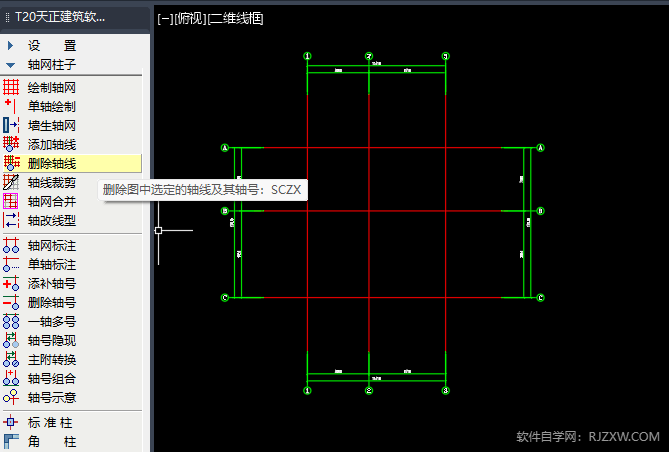Open the [二维线框] visual style dropdown
Screen dimensions: 669x452
point(235,19)
